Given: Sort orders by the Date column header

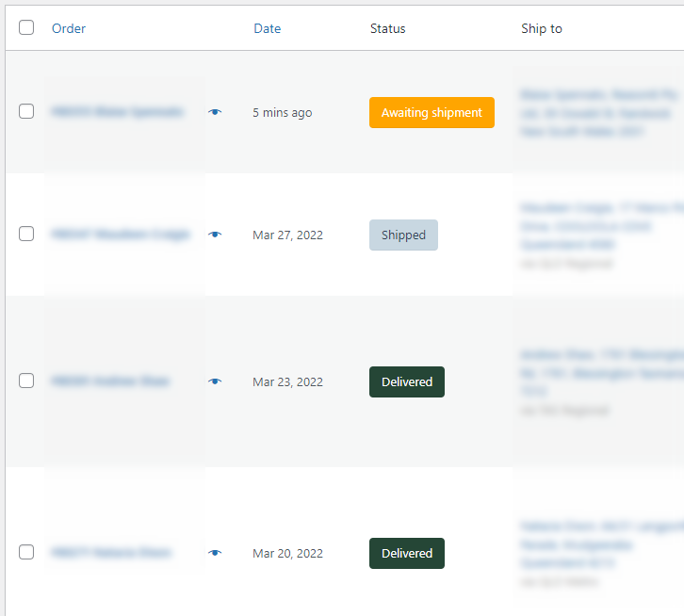Looking at the screenshot, I should click(267, 28).
